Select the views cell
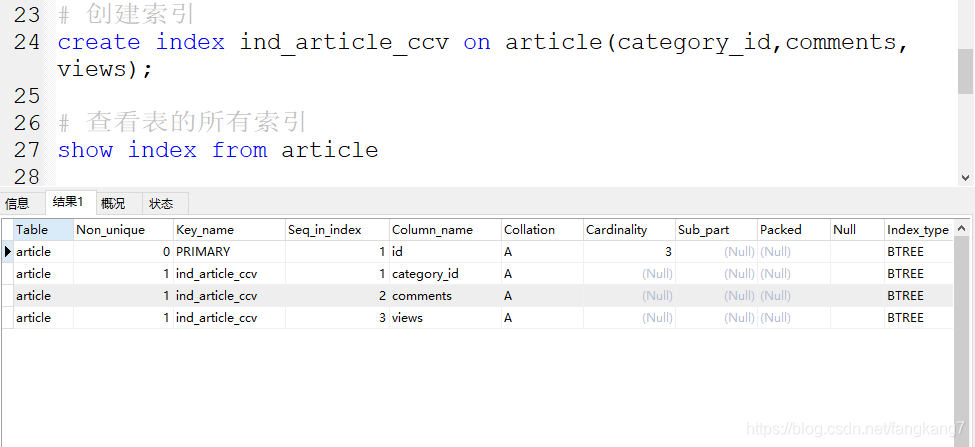This screenshot has height=447, width=975. tap(445, 318)
